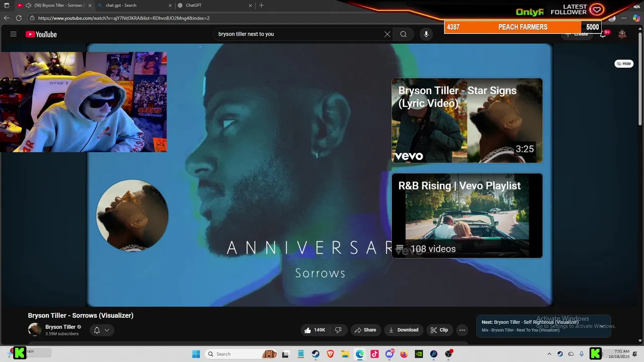Click the Windows taskbar search box
Screen dimensions: 644x362
click(242, 354)
